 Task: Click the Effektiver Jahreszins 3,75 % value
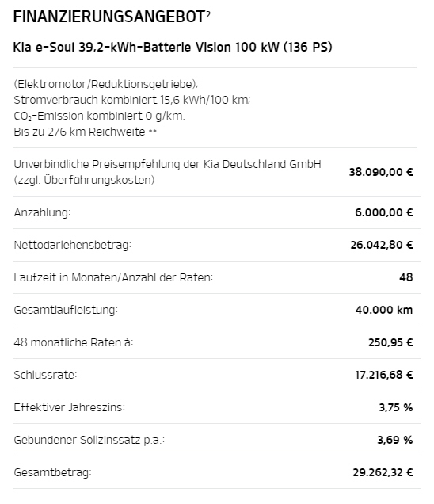[396, 407]
